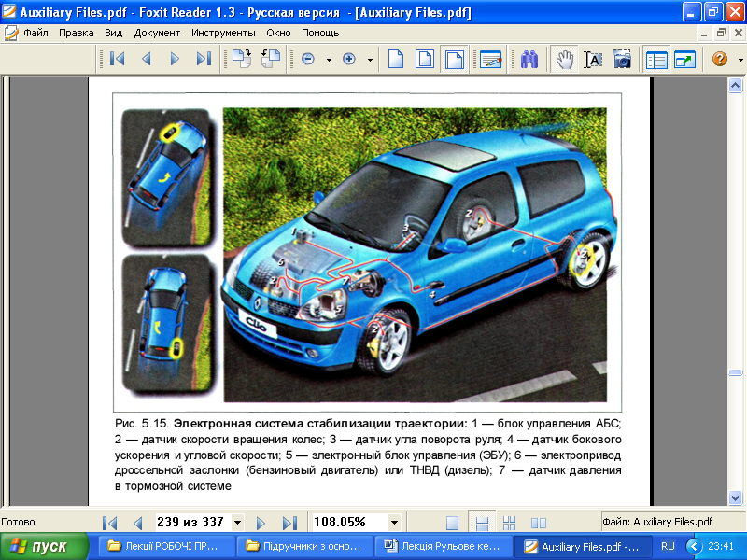Switch to facing pages layout
The height and width of the screenshot is (560, 747).
coord(539,523)
